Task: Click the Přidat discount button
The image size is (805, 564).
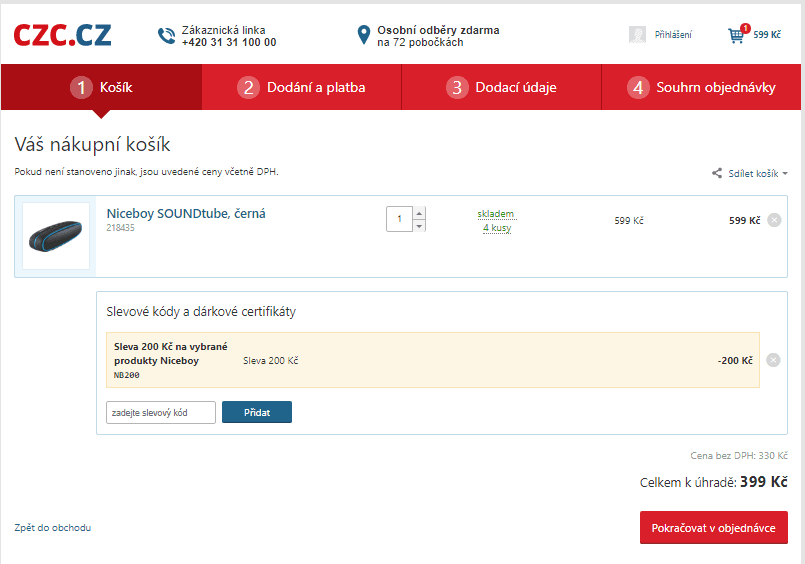Action: (257, 412)
